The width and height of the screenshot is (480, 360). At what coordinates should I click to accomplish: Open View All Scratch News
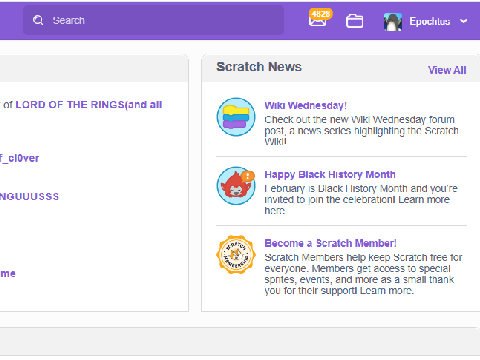pyautogui.click(x=447, y=70)
